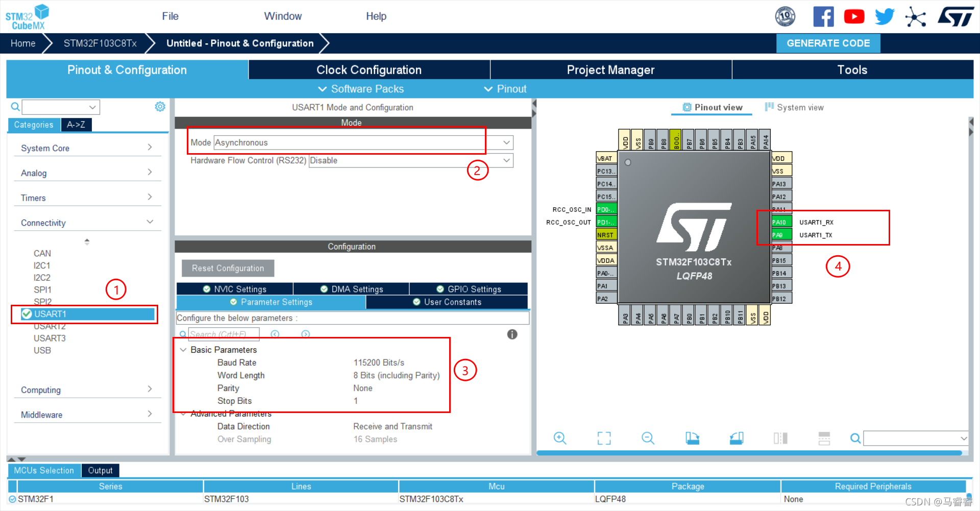Image resolution: width=980 pixels, height=511 pixels.
Task: Open the Twitter link icon
Action: [885, 17]
